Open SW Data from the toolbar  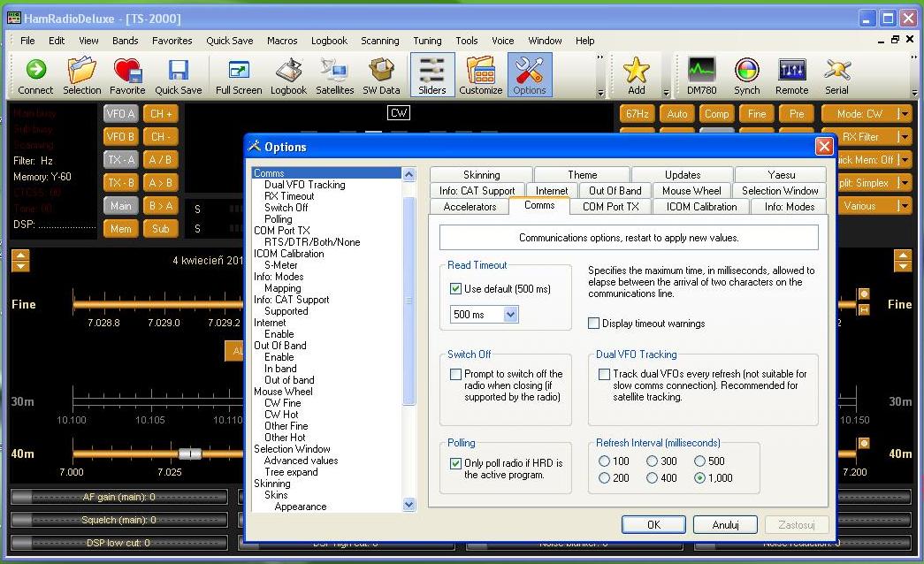381,76
